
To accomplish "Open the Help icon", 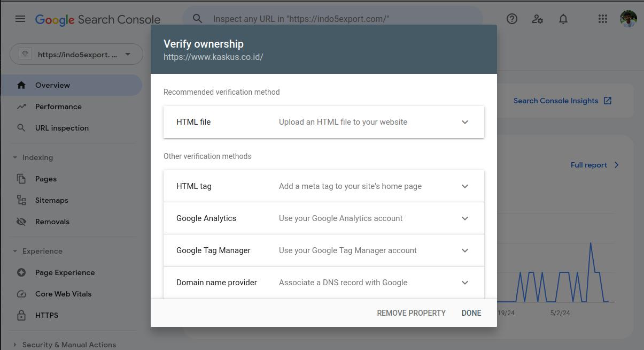I will (x=512, y=19).
